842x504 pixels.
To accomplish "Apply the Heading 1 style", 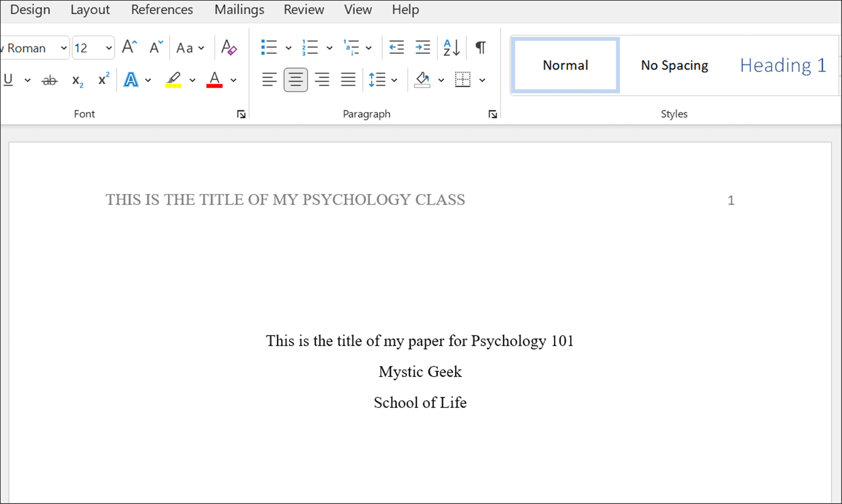I will pos(782,65).
